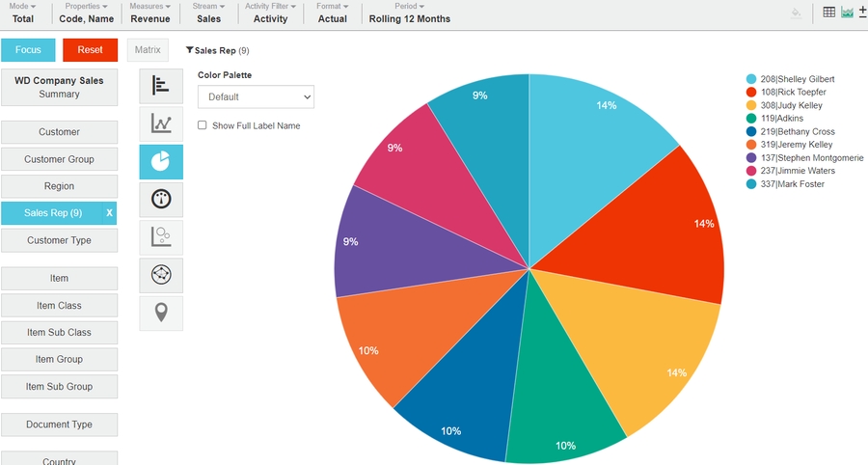Viewport: 868px width, 465px height.
Task: Expand the Period Rolling 12 Months dropdown
Action: pos(409,14)
